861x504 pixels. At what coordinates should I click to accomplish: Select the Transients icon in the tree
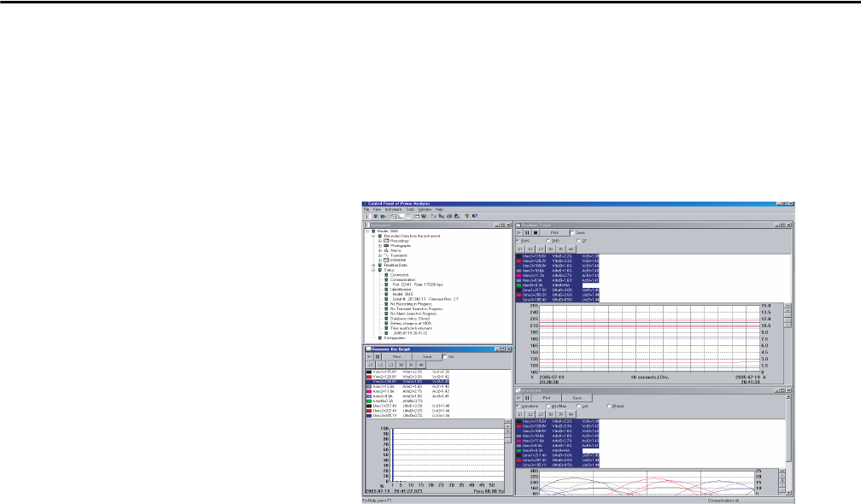click(387, 255)
